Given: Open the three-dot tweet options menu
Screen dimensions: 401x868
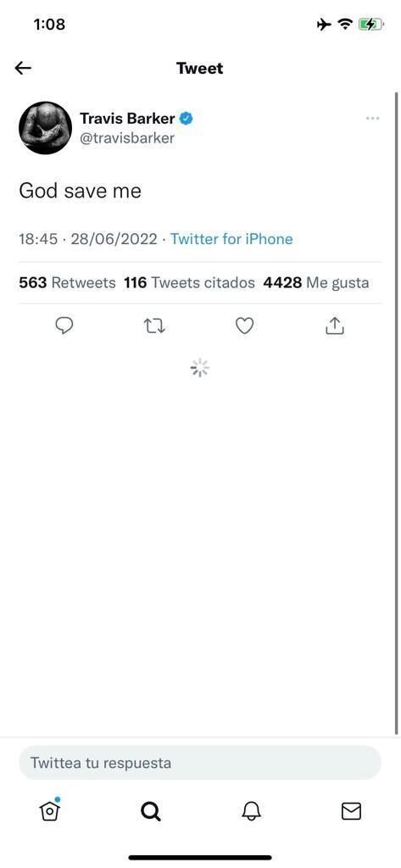Looking at the screenshot, I should tap(373, 119).
